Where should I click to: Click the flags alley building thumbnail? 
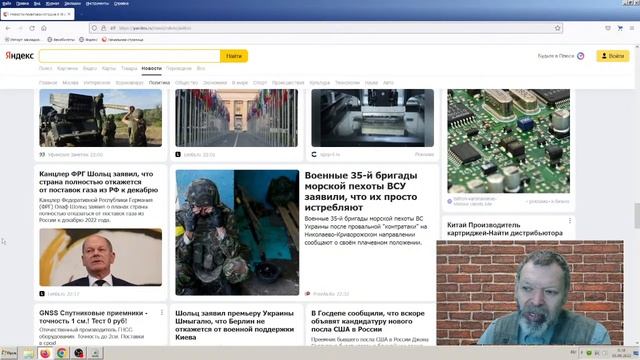(x=236, y=118)
